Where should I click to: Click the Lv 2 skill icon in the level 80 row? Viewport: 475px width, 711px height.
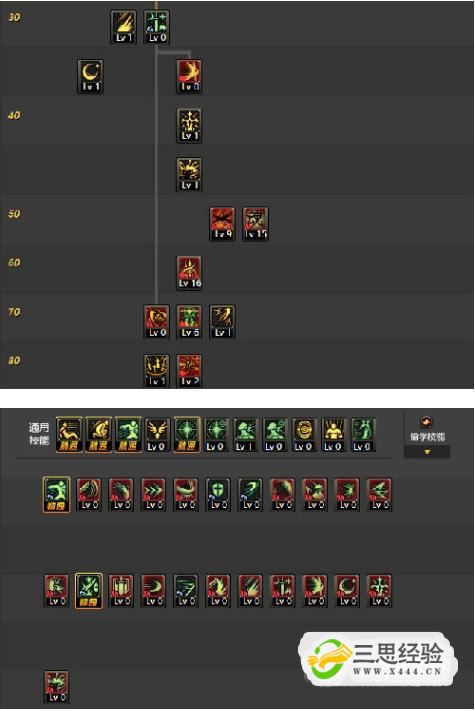click(x=189, y=370)
